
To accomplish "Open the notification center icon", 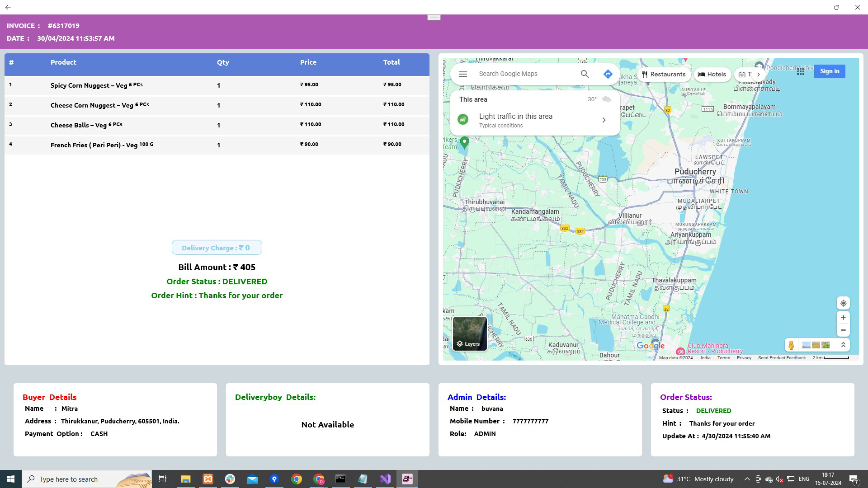I will [854, 479].
